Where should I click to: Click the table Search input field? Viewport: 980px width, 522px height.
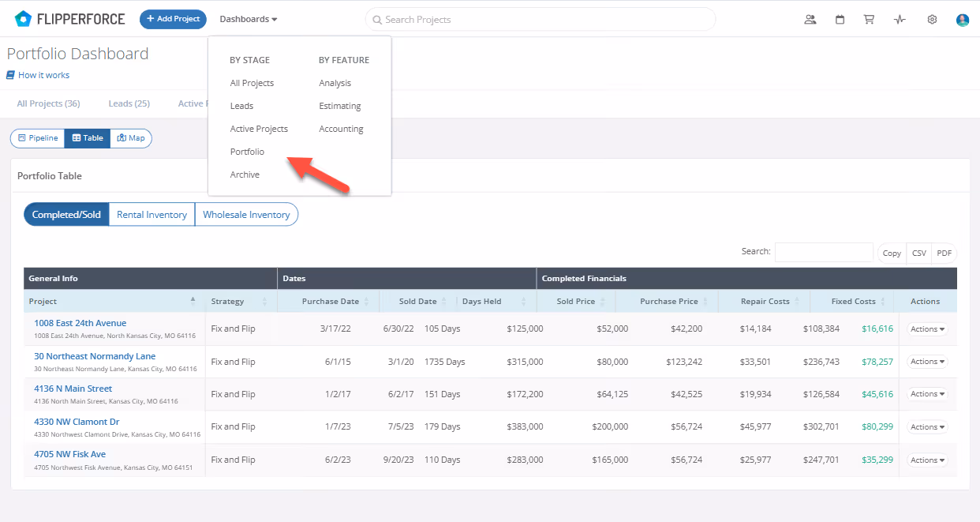pos(824,252)
